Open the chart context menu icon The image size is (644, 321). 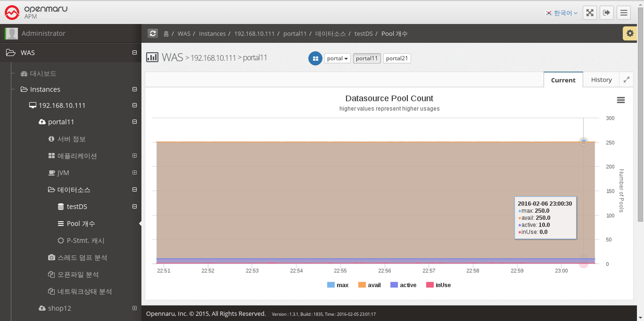click(620, 100)
